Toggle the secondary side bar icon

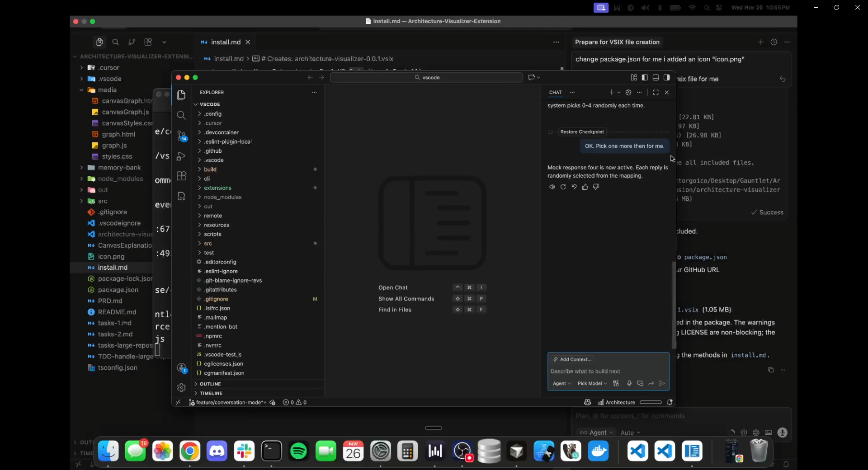(x=667, y=77)
